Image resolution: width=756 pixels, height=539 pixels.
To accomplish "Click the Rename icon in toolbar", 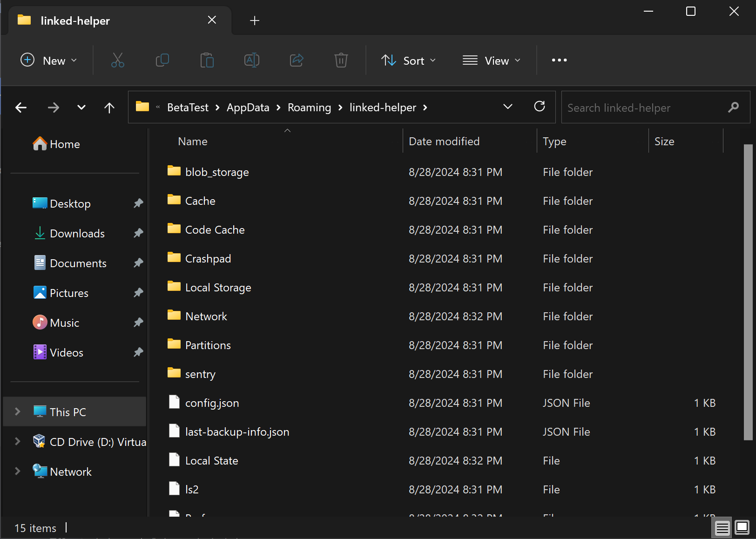I will pyautogui.click(x=252, y=60).
